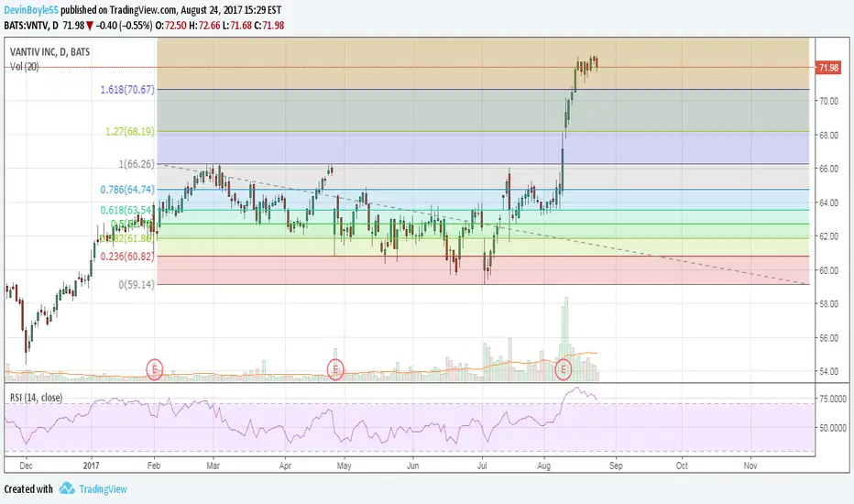Click the 70.00 price axis label
The width and height of the screenshot is (854, 504).
[x=827, y=101]
